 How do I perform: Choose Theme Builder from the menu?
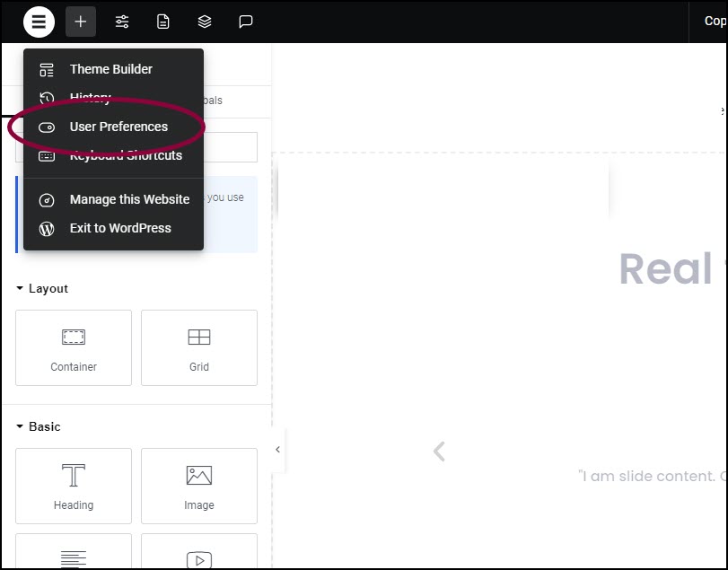point(113,69)
